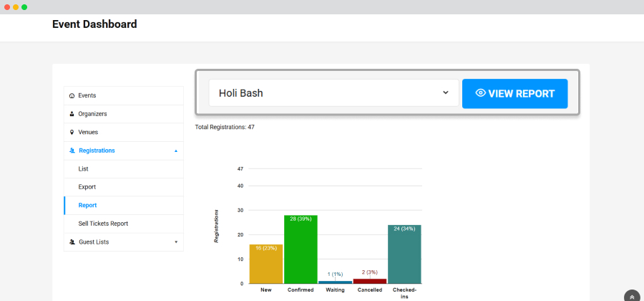Click the Organizers person icon
The image size is (644, 301).
coord(72,114)
